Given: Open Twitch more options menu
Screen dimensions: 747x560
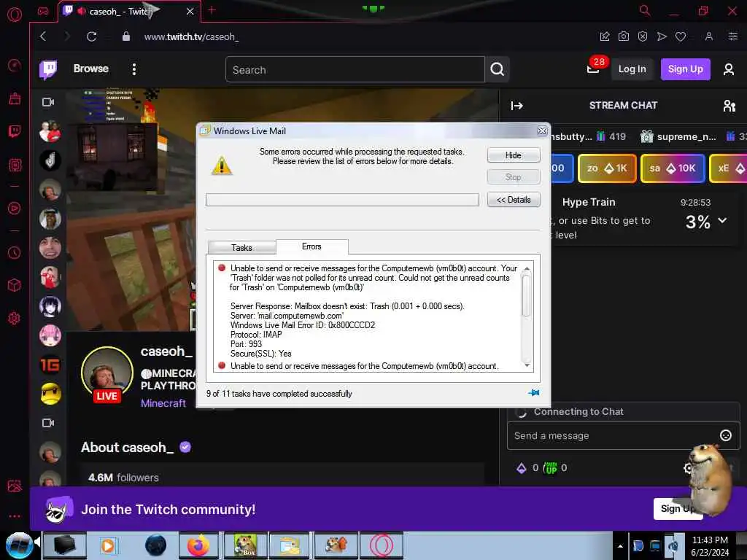Looking at the screenshot, I should (x=134, y=69).
